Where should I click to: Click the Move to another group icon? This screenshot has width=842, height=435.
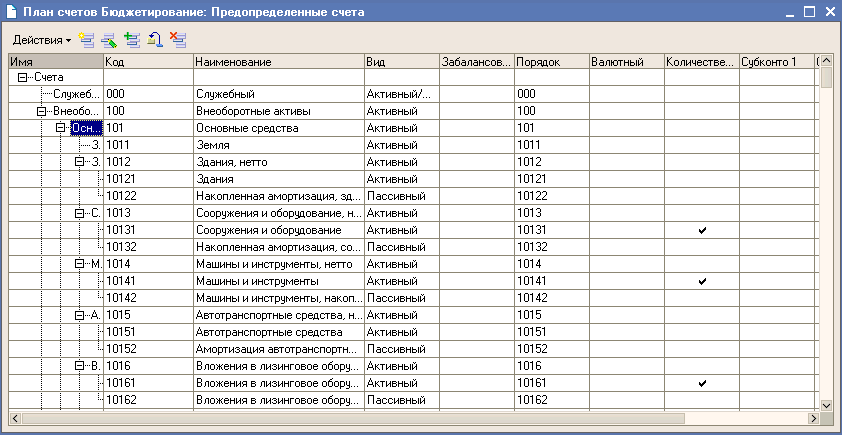tap(155, 39)
